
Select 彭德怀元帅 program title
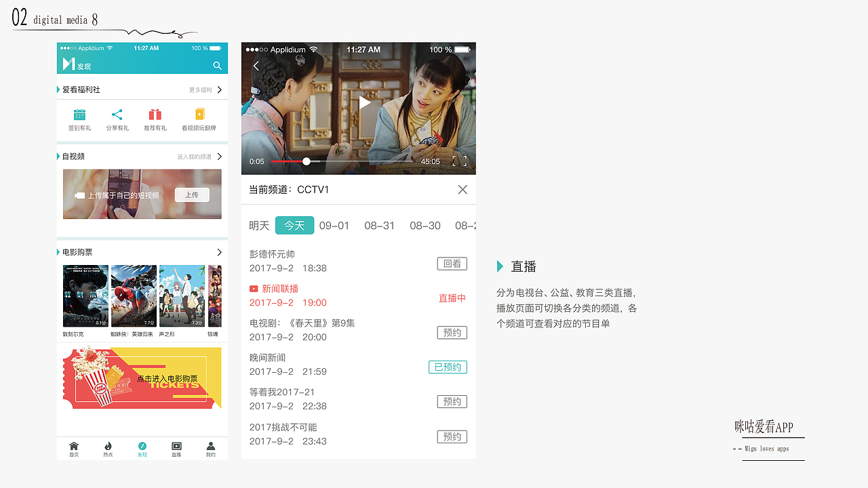point(272,254)
